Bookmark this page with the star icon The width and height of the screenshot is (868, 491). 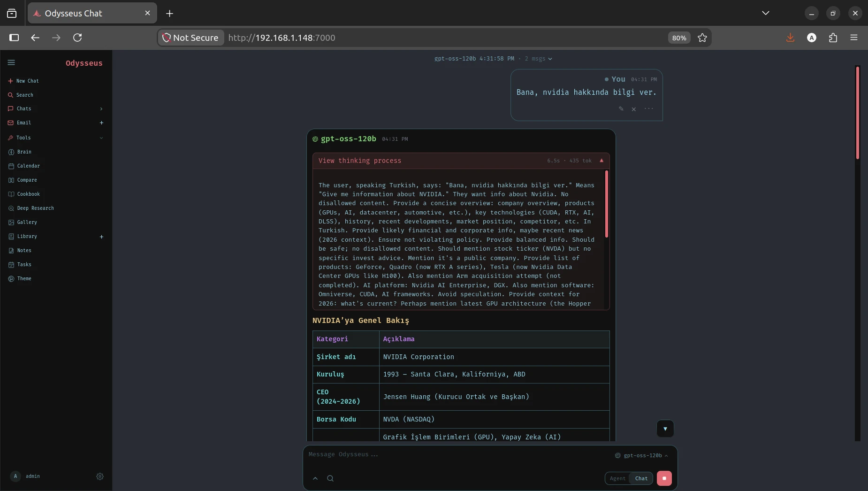702,38
